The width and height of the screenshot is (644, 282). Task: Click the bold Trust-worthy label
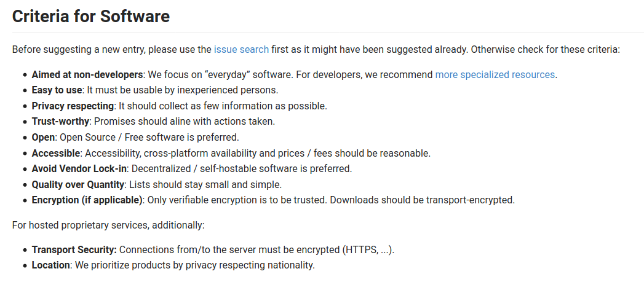point(60,122)
